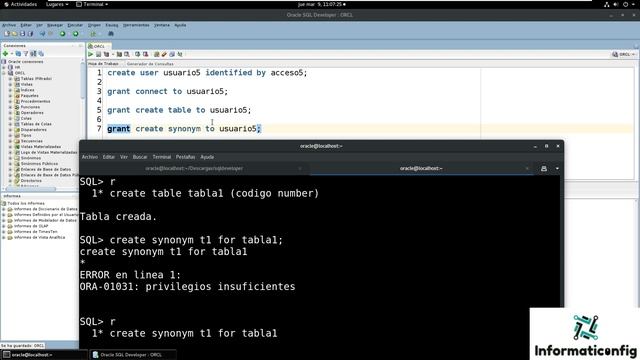Select the Procedimientos tree item
The height and width of the screenshot is (360, 640).
36,101
